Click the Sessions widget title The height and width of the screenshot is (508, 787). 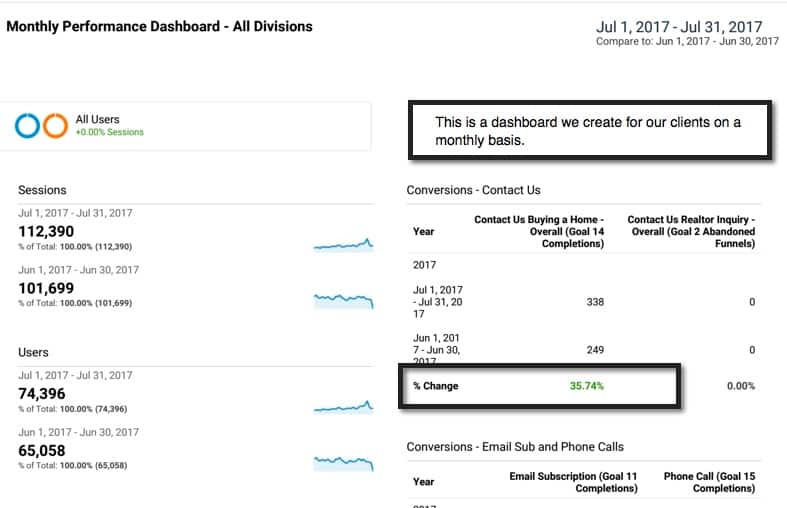[x=42, y=190]
